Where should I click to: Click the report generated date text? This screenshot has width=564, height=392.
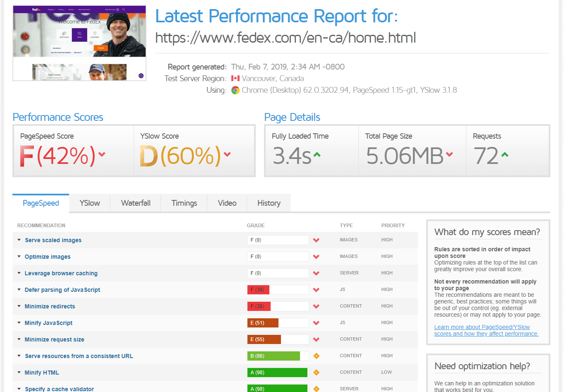pos(288,67)
